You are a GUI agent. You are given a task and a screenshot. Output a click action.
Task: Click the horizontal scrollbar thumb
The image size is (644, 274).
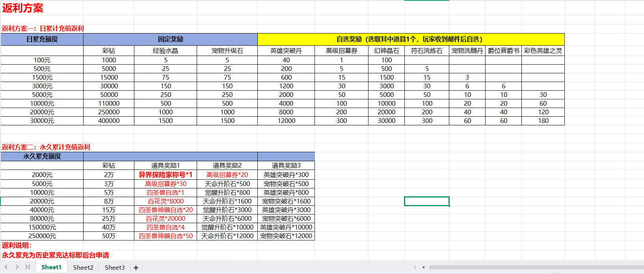532,267
